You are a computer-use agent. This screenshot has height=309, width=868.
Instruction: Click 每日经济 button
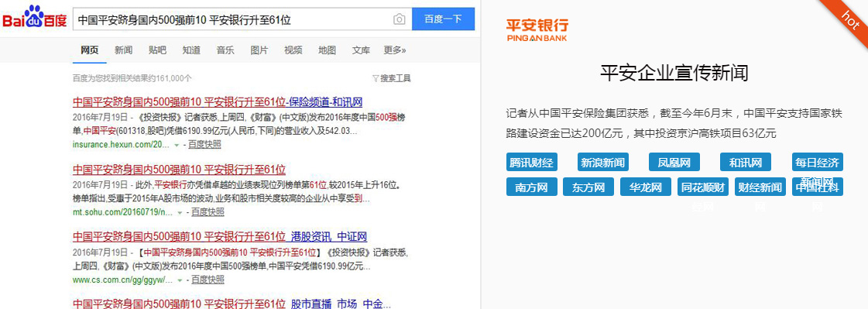(x=817, y=163)
